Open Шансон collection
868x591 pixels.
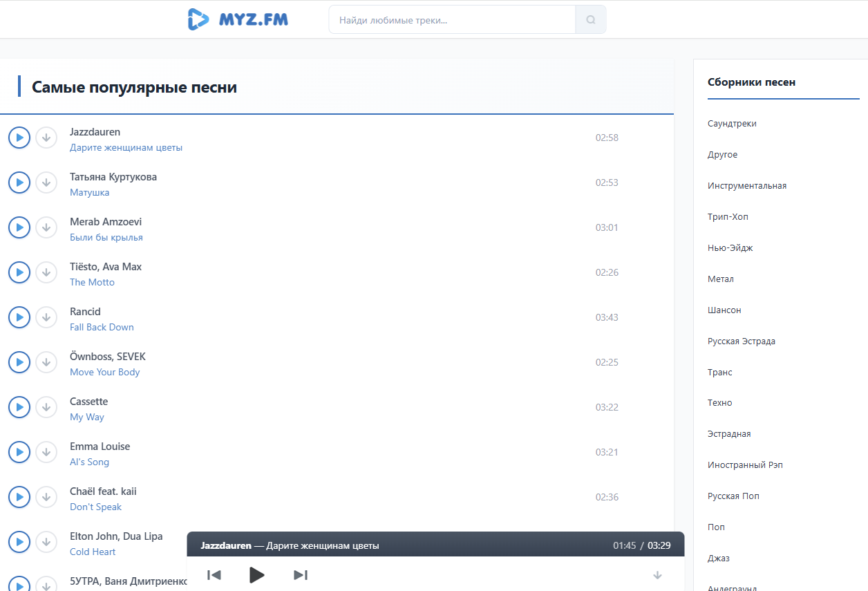(724, 310)
